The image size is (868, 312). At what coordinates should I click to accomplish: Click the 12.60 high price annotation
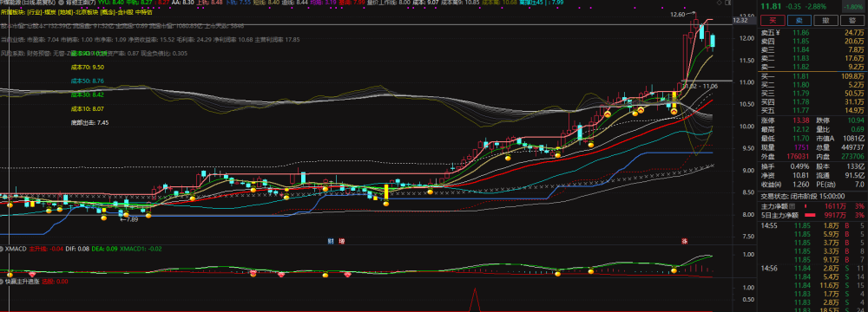coord(677,15)
